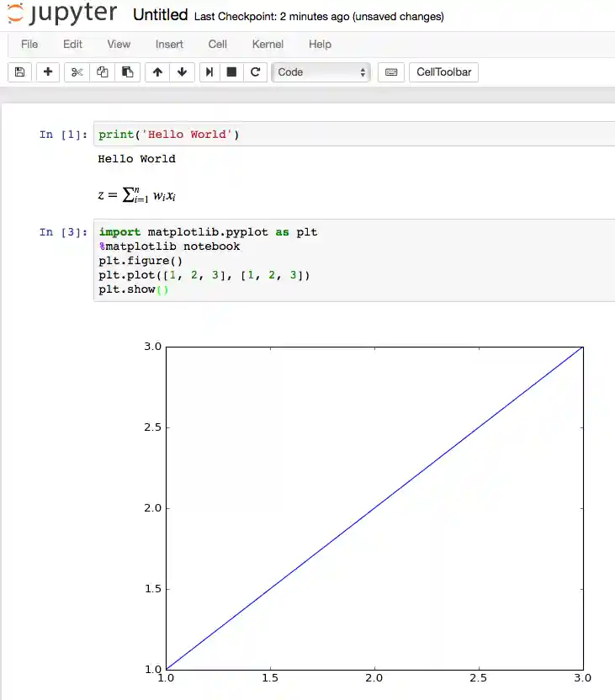Image resolution: width=615 pixels, height=700 pixels.
Task: Interrupt the kernel with stop icon
Action: (x=231, y=72)
